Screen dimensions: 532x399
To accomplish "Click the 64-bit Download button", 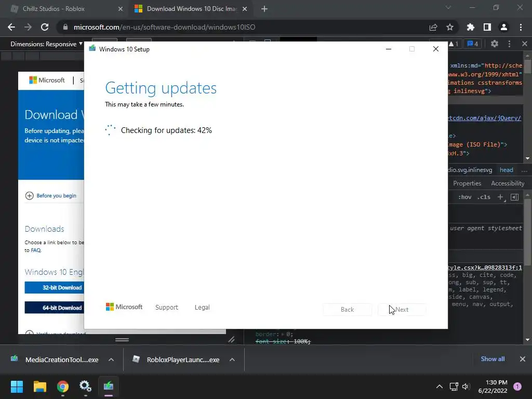I will tap(54, 308).
